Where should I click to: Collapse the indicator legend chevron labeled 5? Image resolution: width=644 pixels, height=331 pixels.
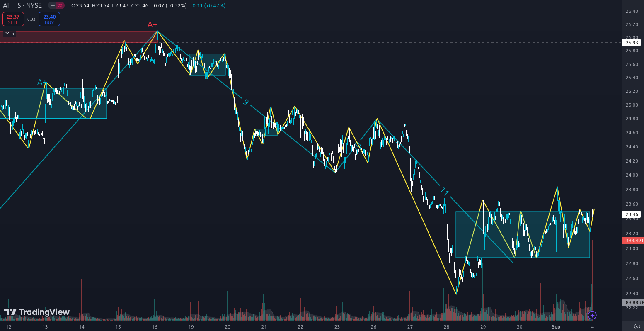[x=9, y=33]
